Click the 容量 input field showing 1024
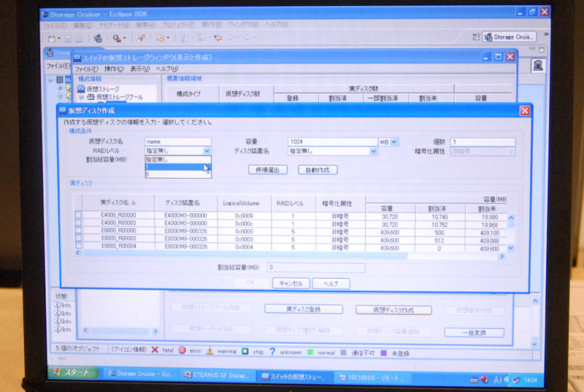Viewport: 584px width, 392px height. pyautogui.click(x=333, y=142)
